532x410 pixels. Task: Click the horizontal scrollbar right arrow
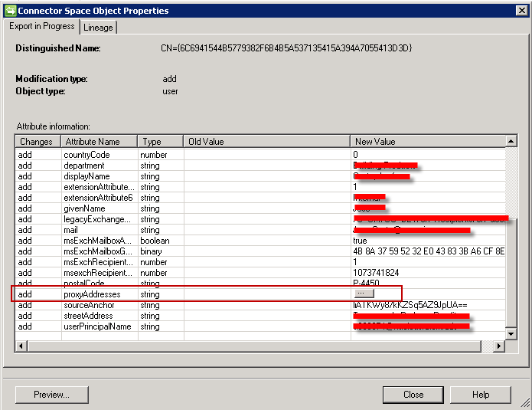tap(499, 346)
